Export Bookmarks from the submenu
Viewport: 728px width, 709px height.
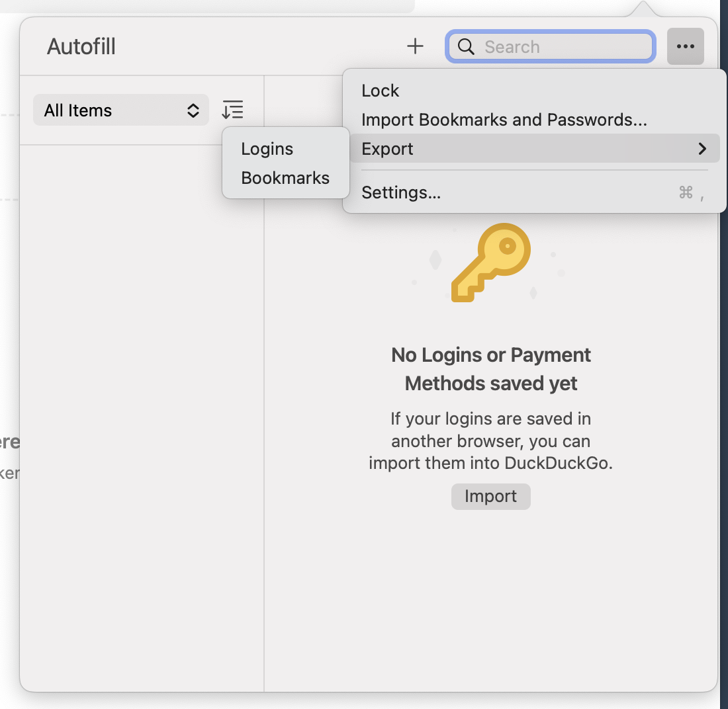point(285,178)
